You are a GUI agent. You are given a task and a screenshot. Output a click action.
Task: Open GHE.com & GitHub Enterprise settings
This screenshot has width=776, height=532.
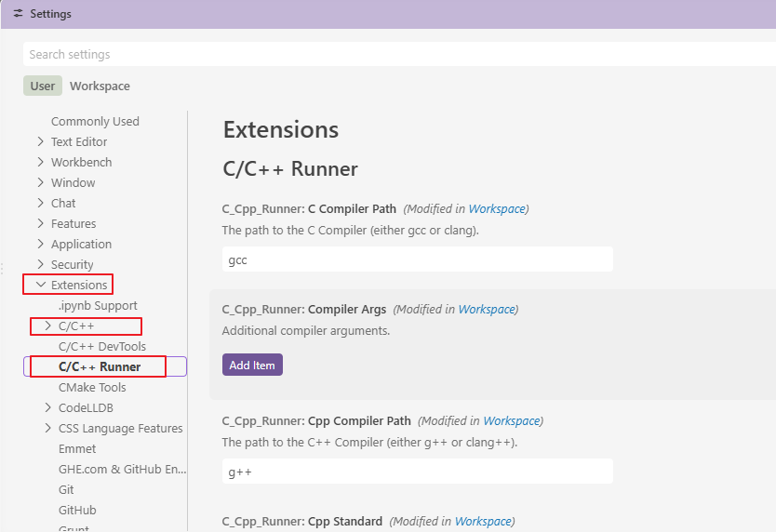tap(122, 469)
